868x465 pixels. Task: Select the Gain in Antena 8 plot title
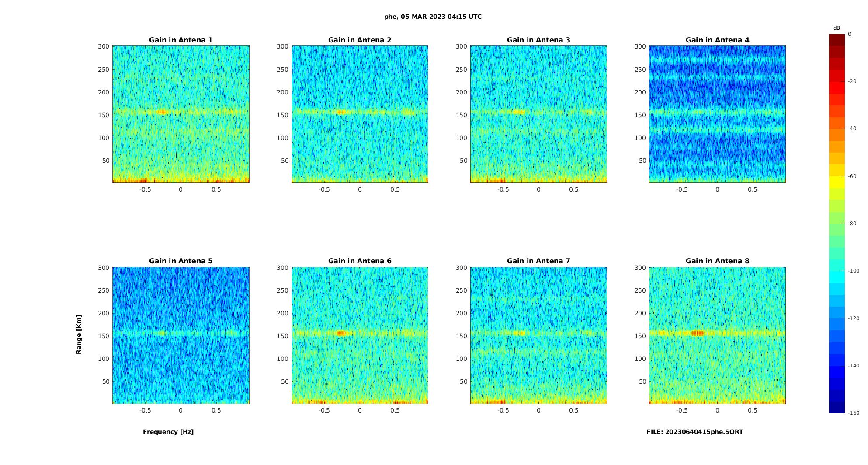717,261
